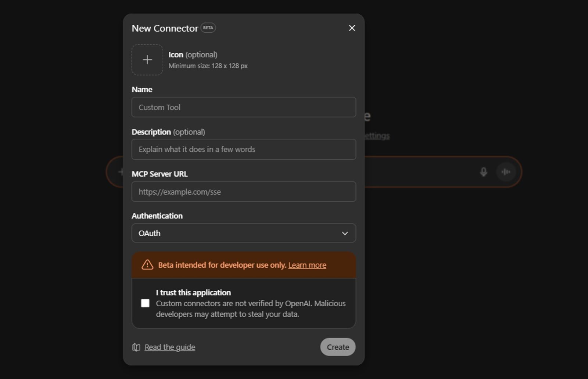This screenshot has width=588, height=379.
Task: Close the New Connector dialog
Action: 352,28
